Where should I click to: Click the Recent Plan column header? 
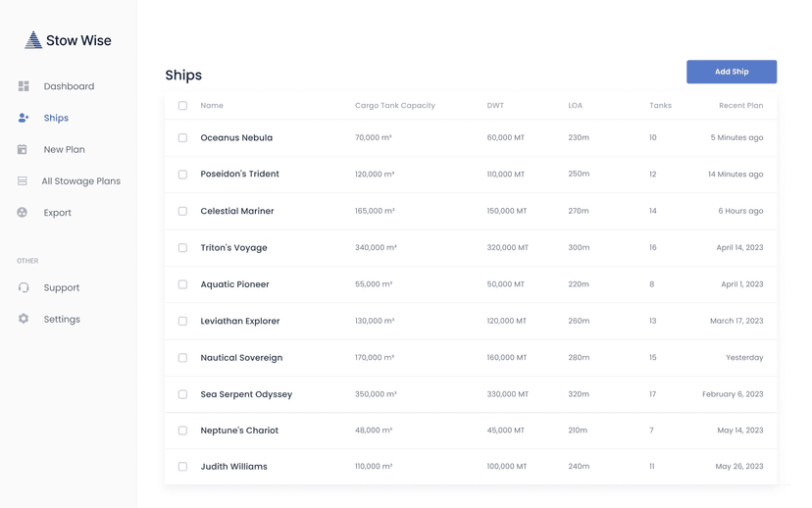(x=740, y=106)
